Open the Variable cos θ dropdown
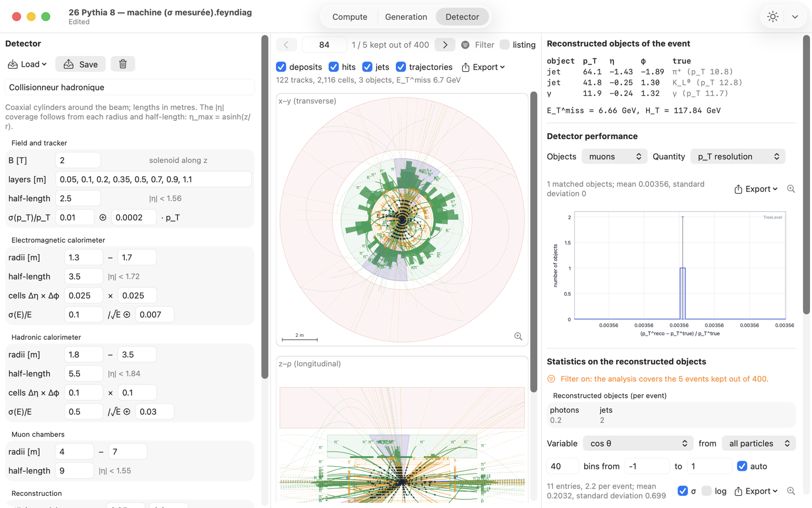Viewport: 812px width, 508px height. pyautogui.click(x=638, y=443)
